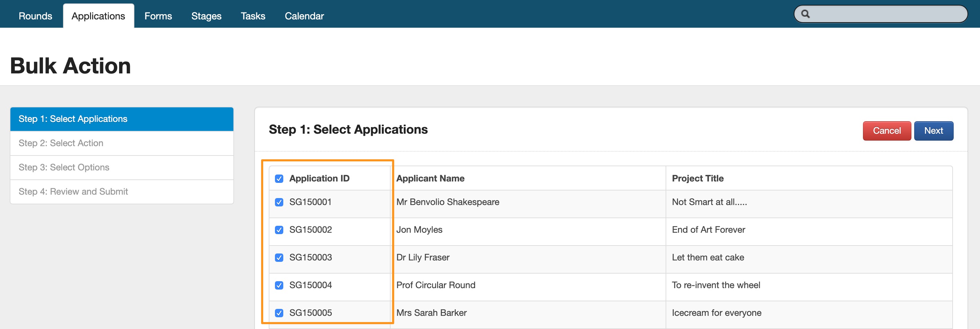The width and height of the screenshot is (980, 329).
Task: Toggle the select-all Application ID checkbox
Action: [279, 179]
